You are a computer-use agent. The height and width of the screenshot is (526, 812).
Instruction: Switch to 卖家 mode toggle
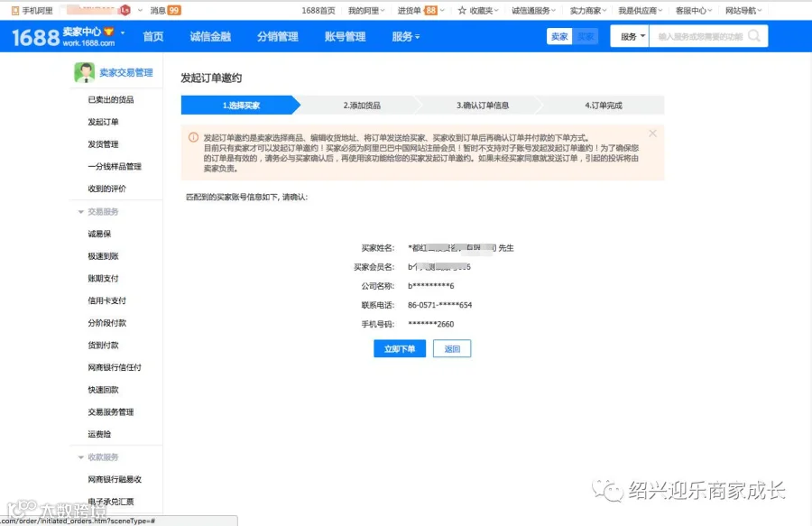pyautogui.click(x=559, y=36)
